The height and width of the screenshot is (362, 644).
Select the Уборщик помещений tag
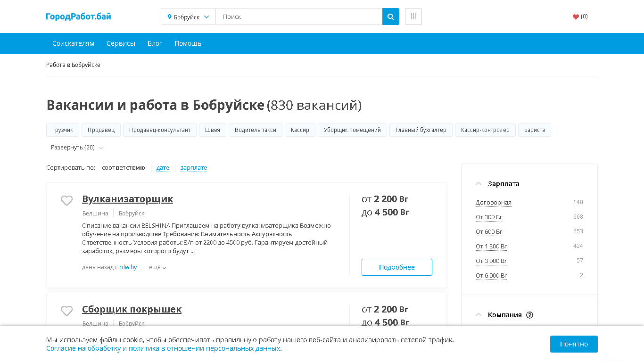[352, 130]
